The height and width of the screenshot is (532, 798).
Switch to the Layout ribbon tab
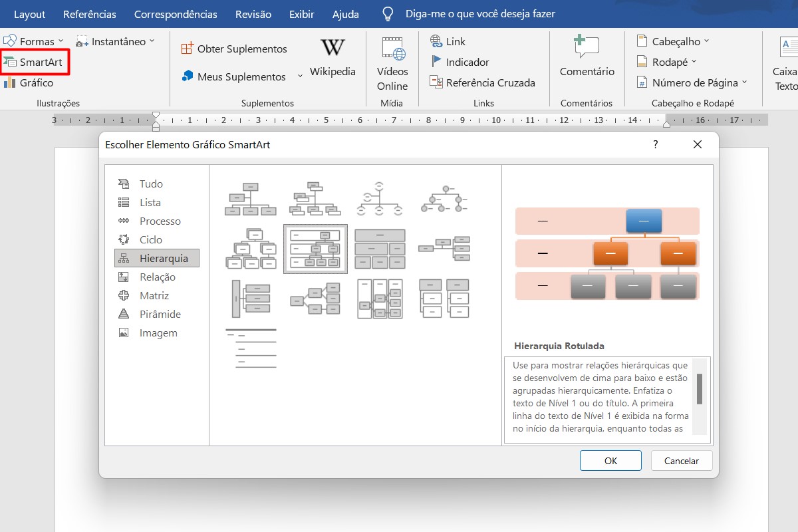point(30,14)
